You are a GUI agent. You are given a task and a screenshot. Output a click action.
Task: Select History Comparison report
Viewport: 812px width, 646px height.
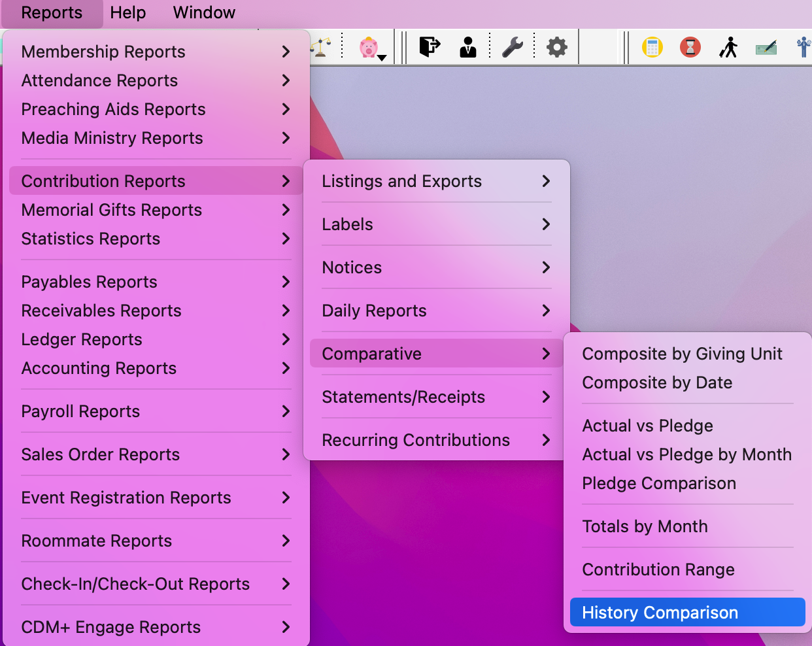coord(660,613)
